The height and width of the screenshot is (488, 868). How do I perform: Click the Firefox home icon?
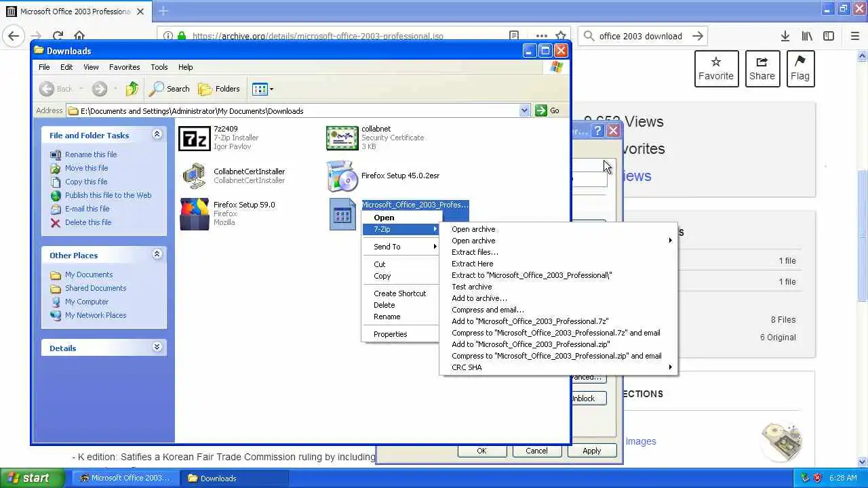tap(79, 36)
